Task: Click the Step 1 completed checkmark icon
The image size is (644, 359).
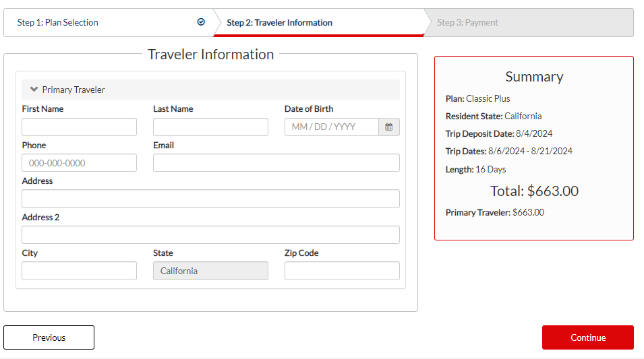Action: click(201, 22)
